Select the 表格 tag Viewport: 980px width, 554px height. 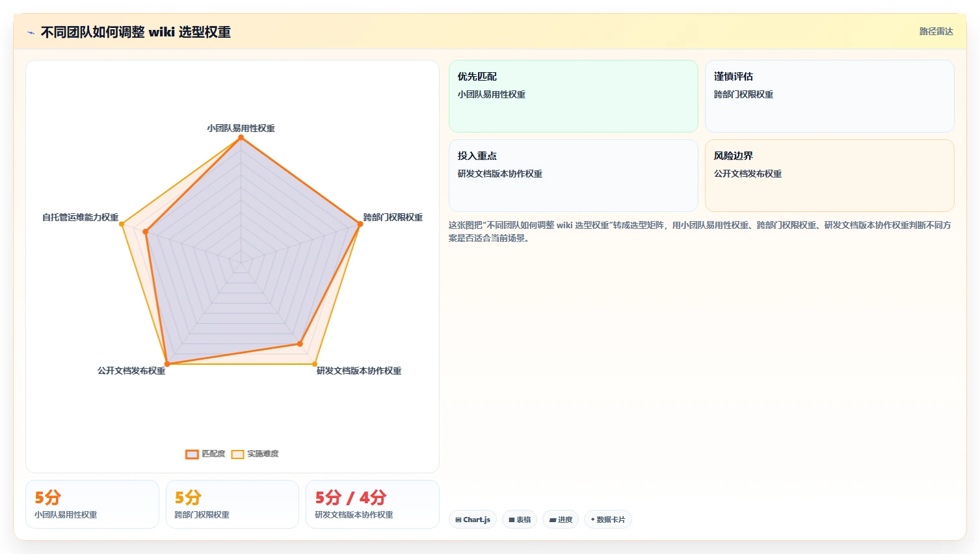(520, 520)
